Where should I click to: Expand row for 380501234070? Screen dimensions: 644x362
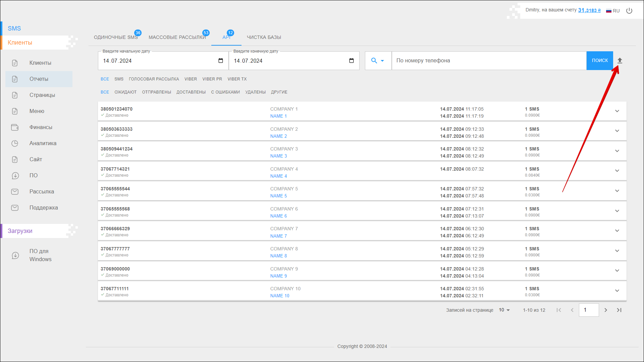tap(617, 111)
